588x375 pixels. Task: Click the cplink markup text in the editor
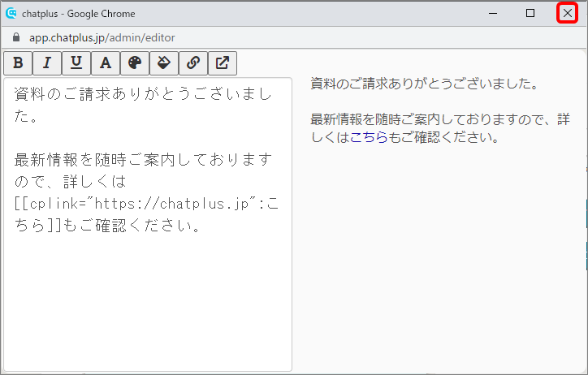click(x=146, y=214)
